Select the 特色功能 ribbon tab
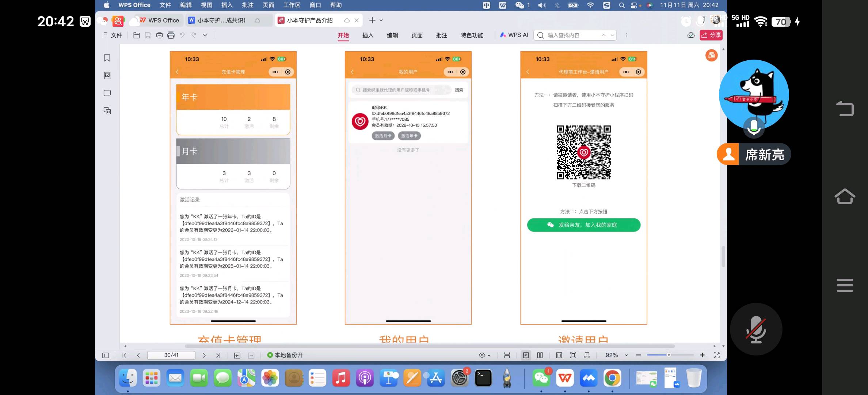This screenshot has width=868, height=395. point(472,35)
